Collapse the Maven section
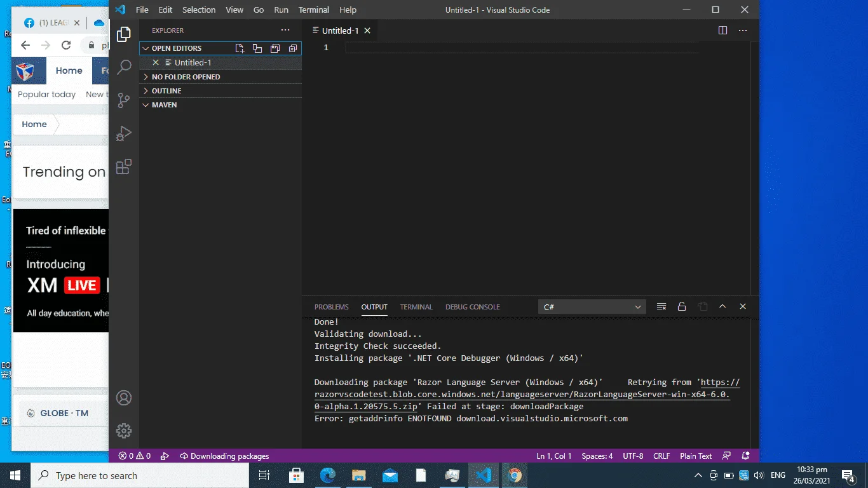868x488 pixels. (x=220, y=105)
